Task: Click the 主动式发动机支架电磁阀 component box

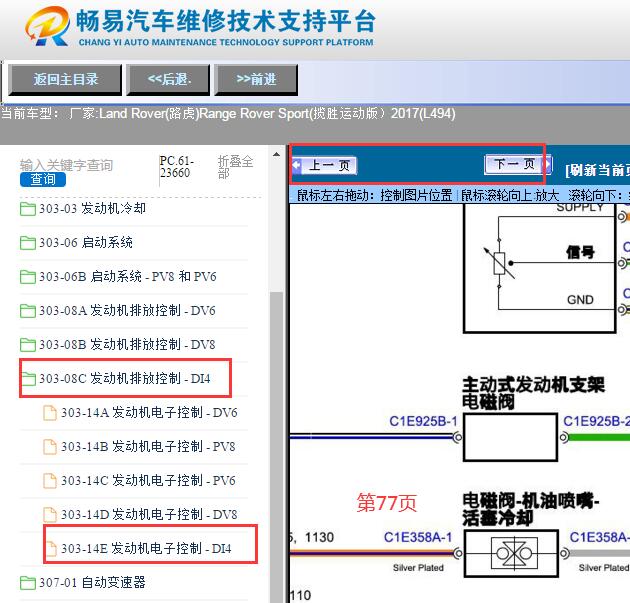Action: (510, 437)
